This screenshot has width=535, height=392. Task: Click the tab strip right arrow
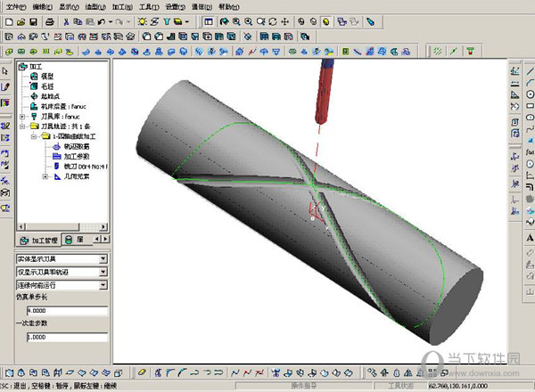pos(106,239)
